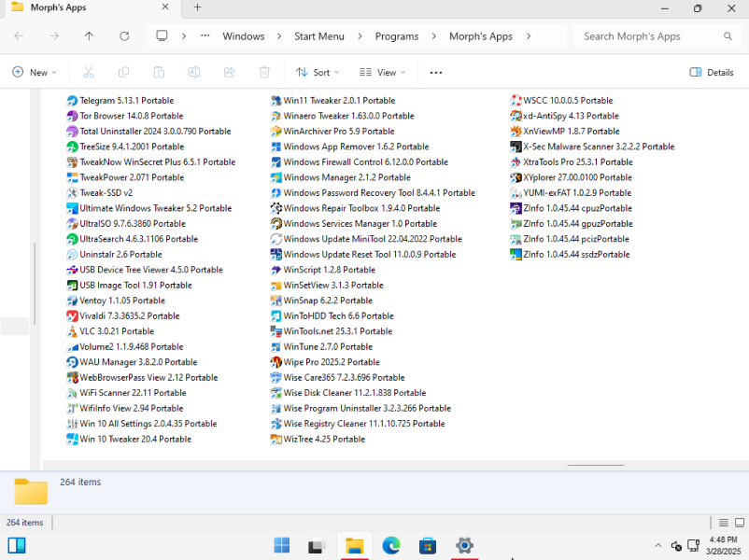This screenshot has width=749, height=560.
Task: Add a new File Explorer tab
Action: coord(197,7)
